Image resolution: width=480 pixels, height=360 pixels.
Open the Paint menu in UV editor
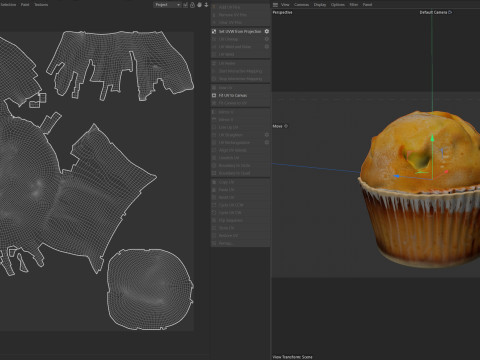[x=25, y=5]
